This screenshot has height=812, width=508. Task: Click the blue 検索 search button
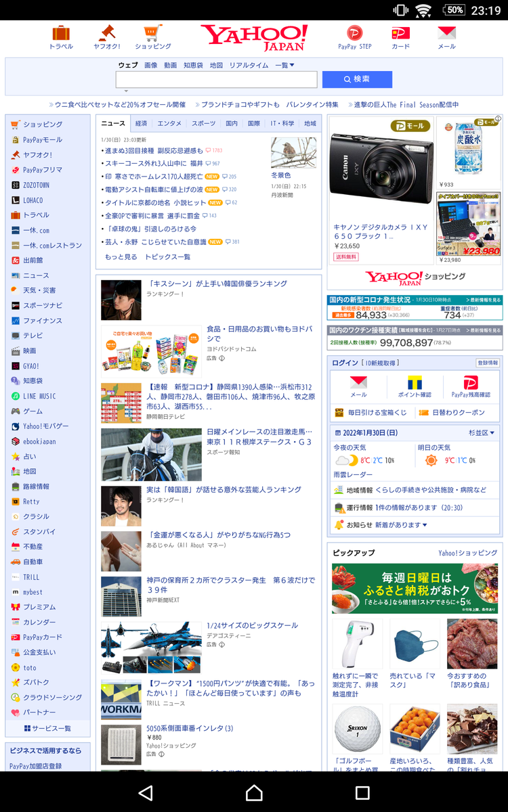(357, 79)
